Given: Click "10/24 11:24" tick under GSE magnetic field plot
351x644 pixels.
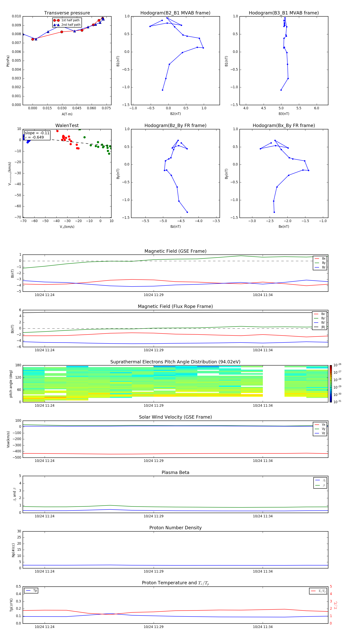Looking at the screenshot, I should click(x=44, y=295).
